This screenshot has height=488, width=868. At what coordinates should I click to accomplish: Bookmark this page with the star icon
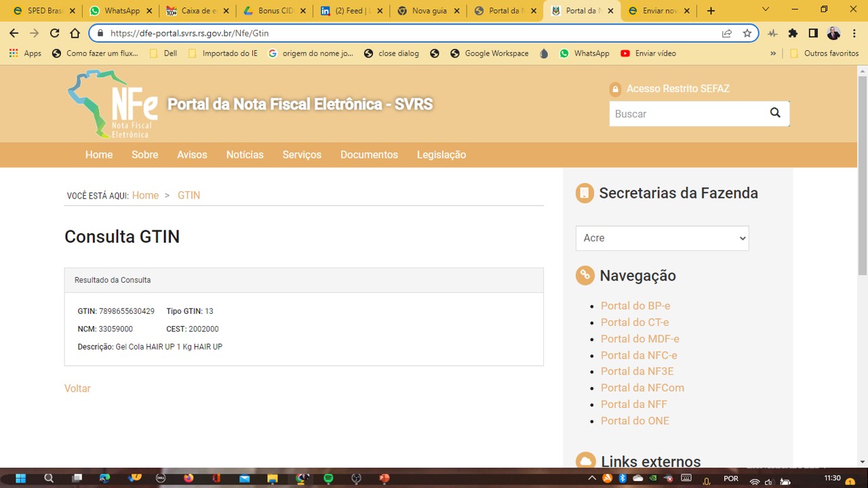(747, 33)
